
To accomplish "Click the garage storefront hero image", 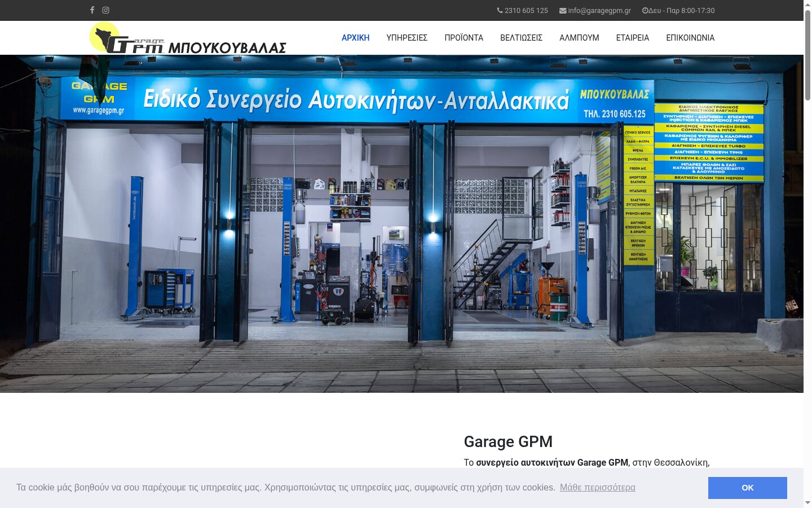I will click(x=401, y=224).
